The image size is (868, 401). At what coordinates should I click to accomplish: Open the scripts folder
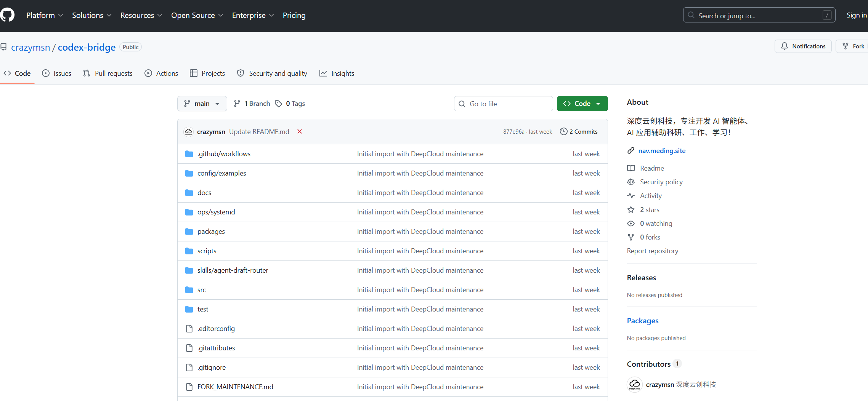[x=207, y=251]
